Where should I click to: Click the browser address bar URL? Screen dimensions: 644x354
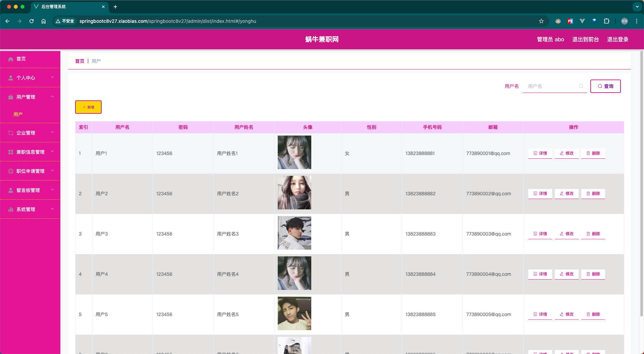click(168, 21)
